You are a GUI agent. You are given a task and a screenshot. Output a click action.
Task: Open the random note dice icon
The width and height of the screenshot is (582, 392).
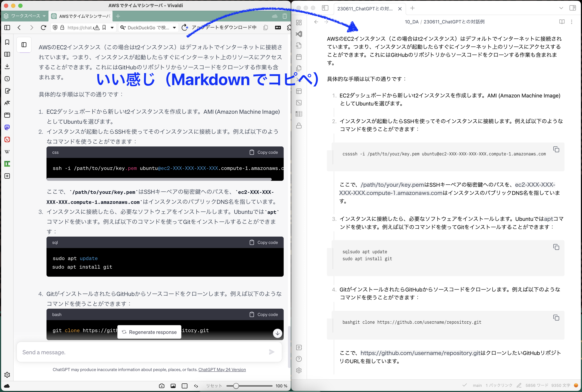pyautogui.click(x=299, y=102)
